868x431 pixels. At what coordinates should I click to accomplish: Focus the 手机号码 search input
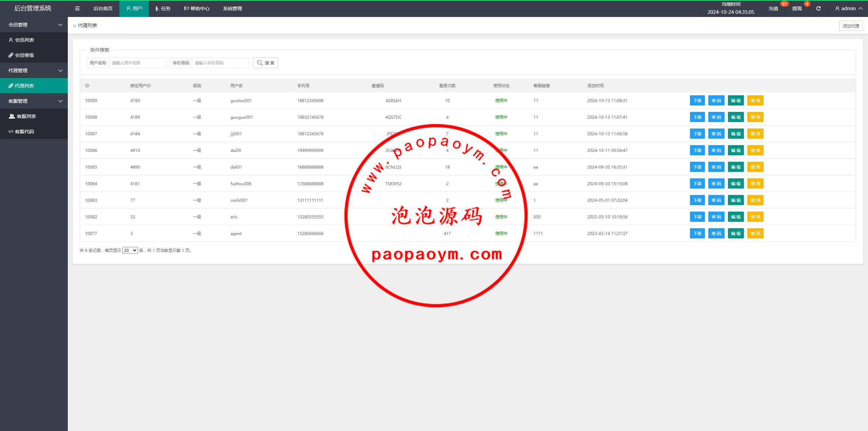tap(220, 63)
